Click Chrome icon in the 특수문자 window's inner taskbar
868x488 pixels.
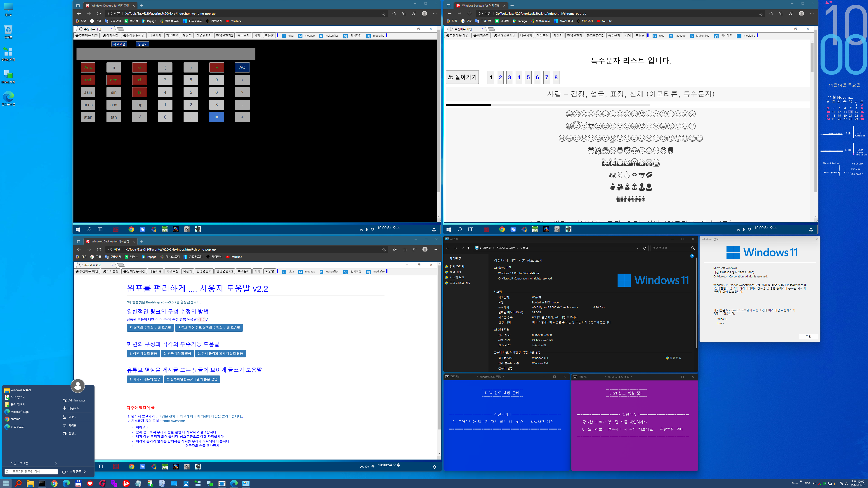tap(502, 229)
